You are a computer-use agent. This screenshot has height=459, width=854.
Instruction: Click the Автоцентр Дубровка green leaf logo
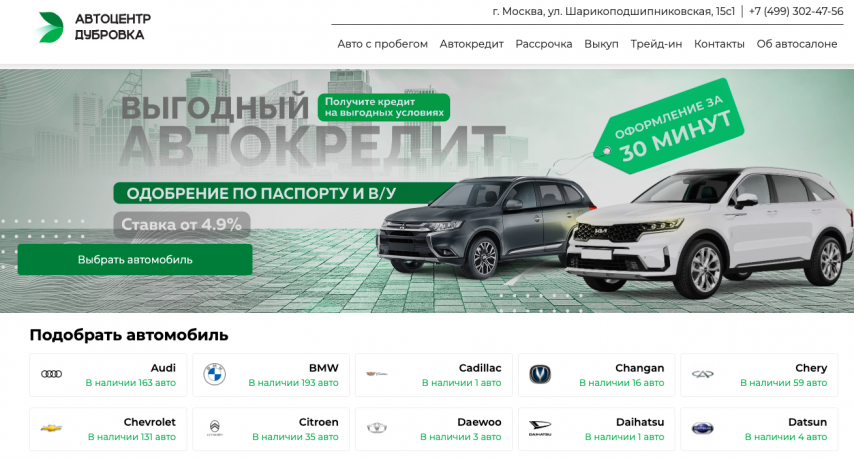[50, 27]
